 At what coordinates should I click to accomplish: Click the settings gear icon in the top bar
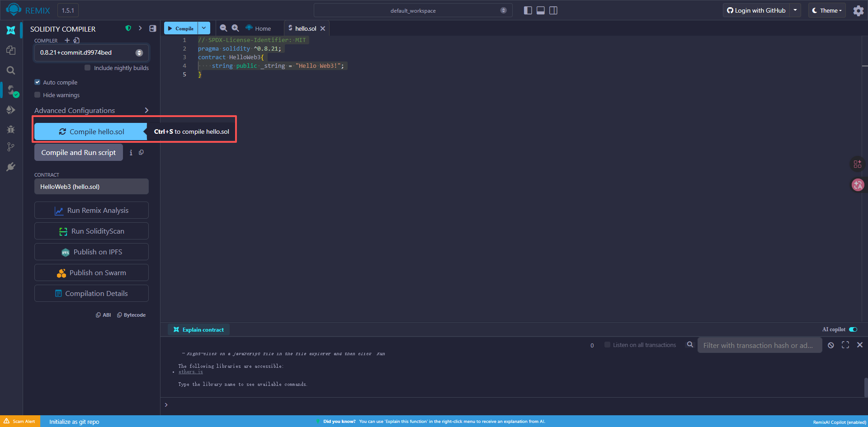858,10
